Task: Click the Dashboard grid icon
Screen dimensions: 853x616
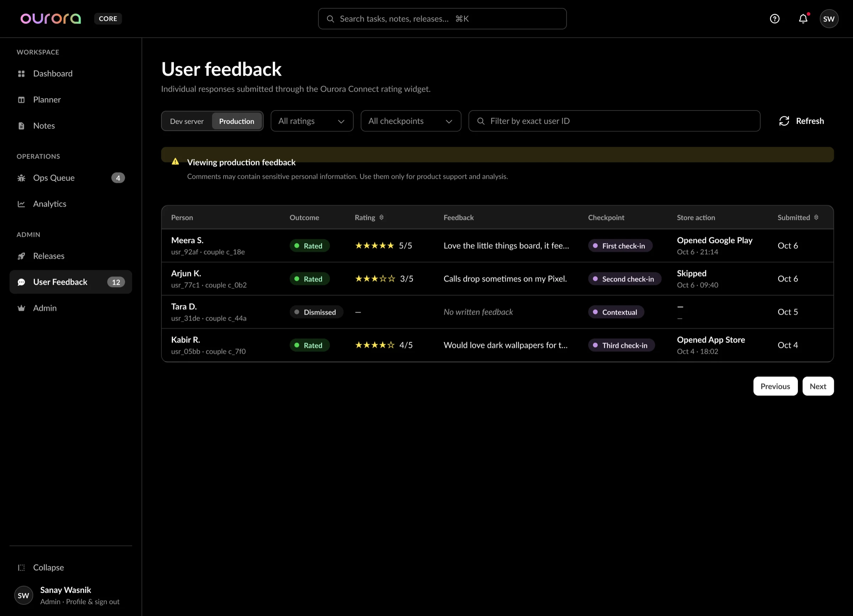Action: pyautogui.click(x=21, y=73)
